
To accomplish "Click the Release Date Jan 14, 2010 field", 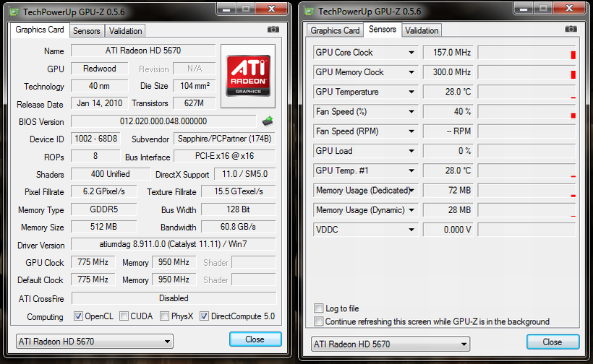I will tap(100, 103).
